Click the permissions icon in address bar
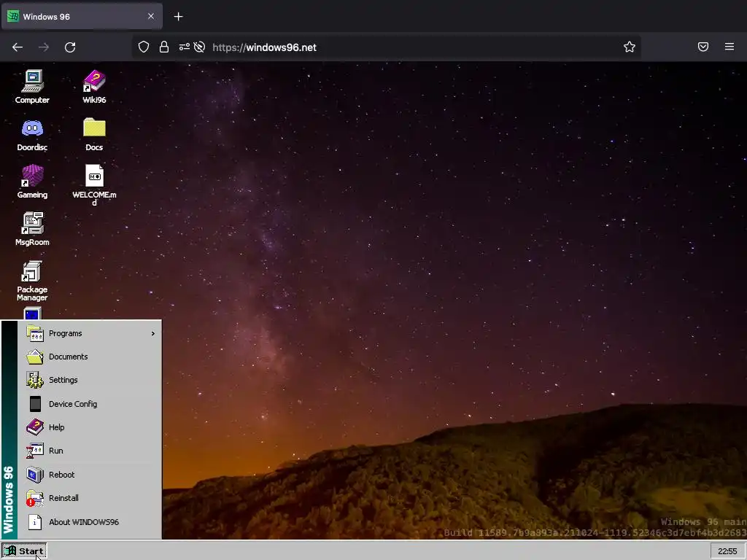This screenshot has width=747, height=560. tap(184, 47)
